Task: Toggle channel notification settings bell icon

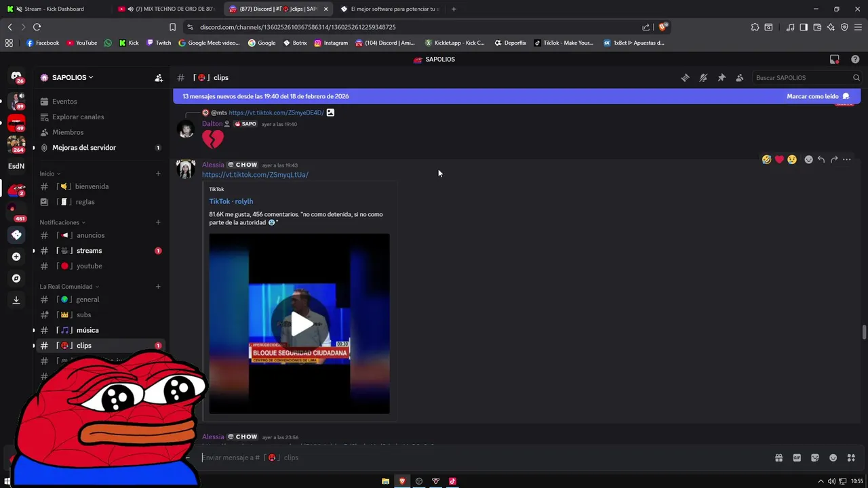Action: [x=703, y=78]
